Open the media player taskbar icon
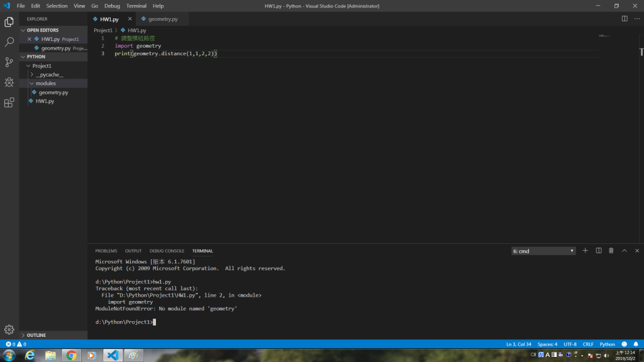 point(92,356)
